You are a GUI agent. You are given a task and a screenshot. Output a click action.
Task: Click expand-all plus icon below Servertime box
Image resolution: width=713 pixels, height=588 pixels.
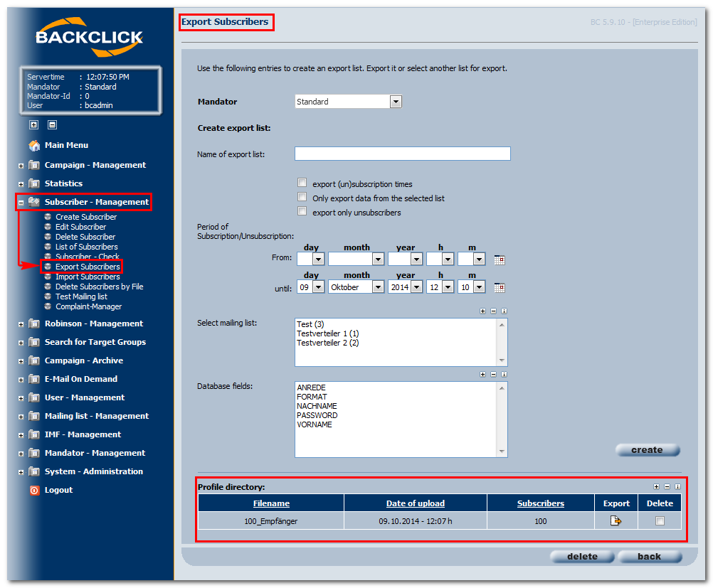coord(33,124)
